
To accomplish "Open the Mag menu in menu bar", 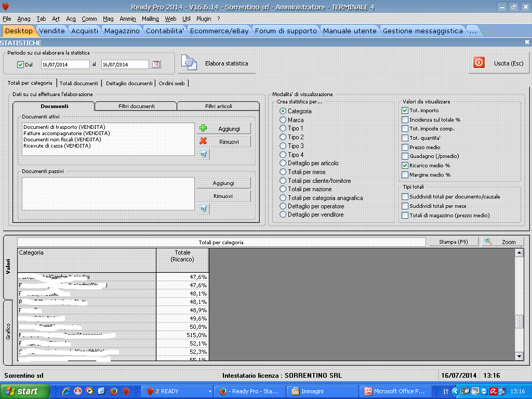I will click(x=108, y=19).
